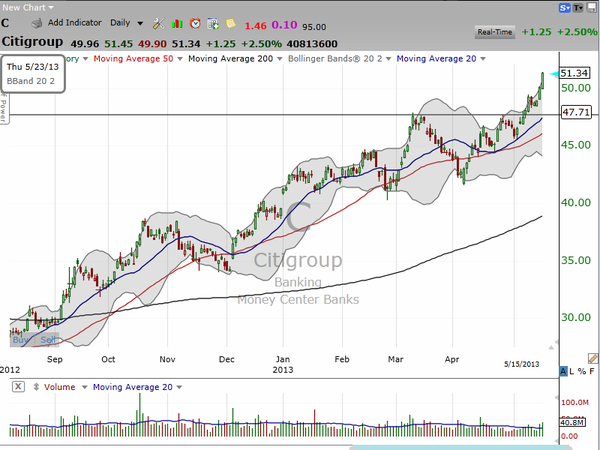Viewport: 600px width, 450px height.
Task: Open Moving Average 50 indicator menu
Action: [138, 59]
